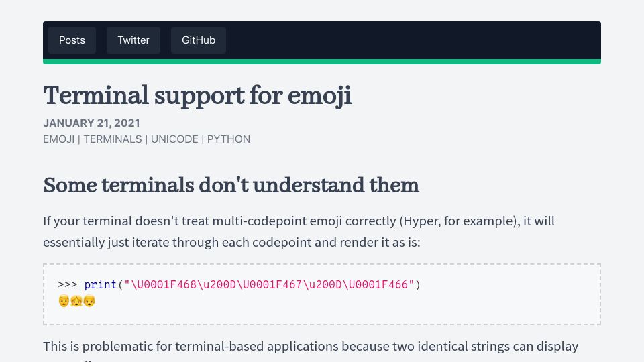Viewport: 644px width, 362px height.
Task: Click the 'Terminal support for emoji' title
Action: coord(197,96)
